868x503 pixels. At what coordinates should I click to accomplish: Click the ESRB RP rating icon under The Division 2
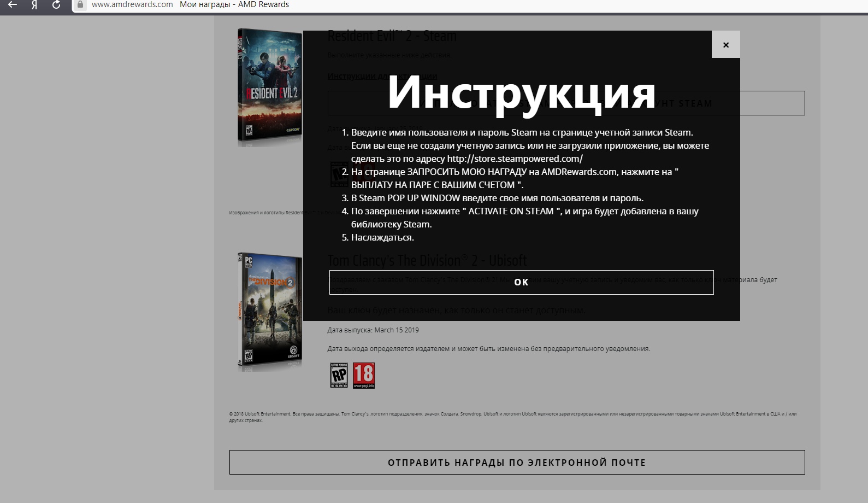(339, 376)
